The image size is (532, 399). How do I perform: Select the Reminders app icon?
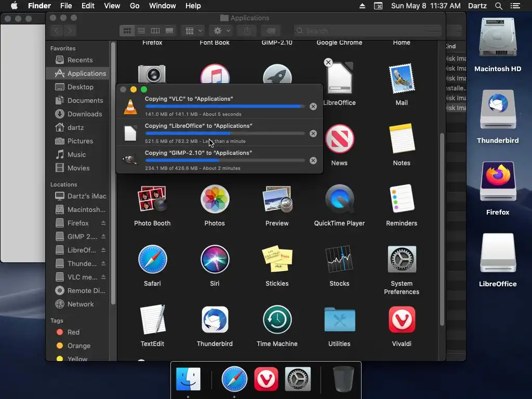(402, 199)
